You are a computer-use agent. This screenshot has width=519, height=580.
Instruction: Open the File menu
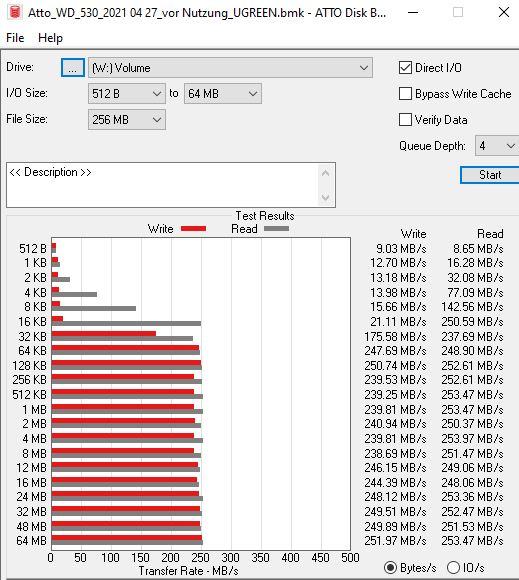click(x=15, y=38)
